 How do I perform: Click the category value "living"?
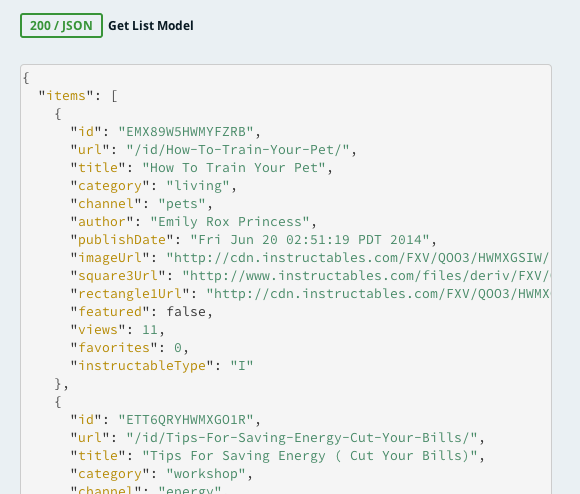point(198,186)
